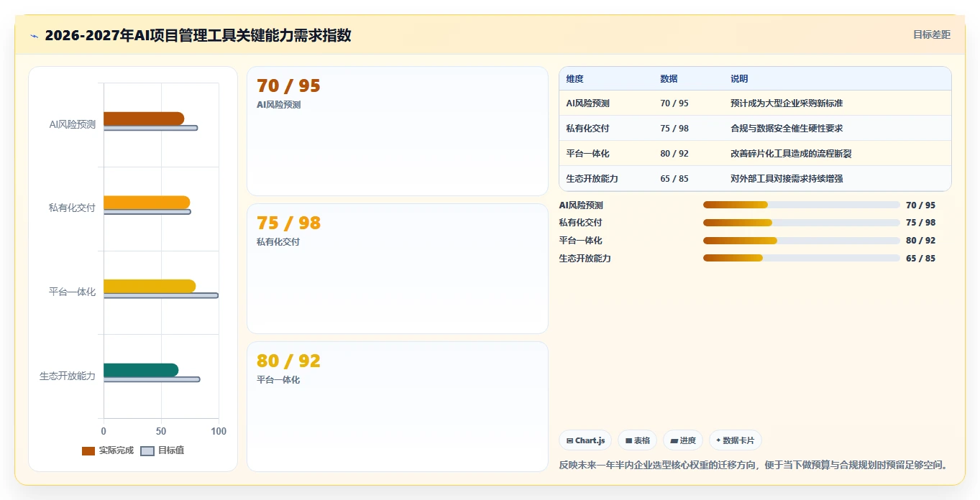
Task: Click the 维度 table column header
Action: pos(574,79)
